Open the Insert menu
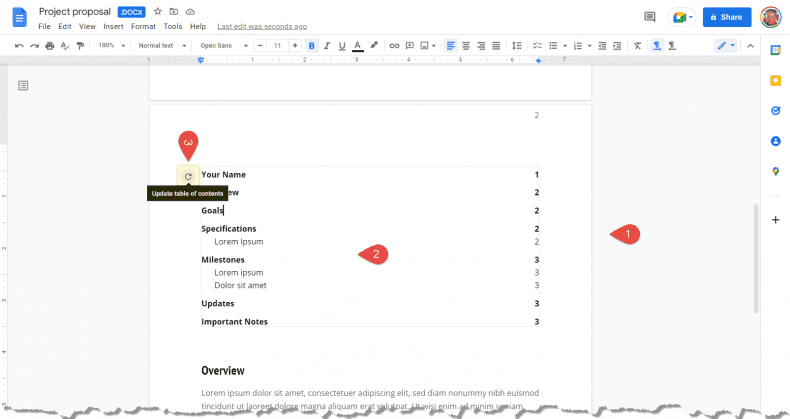 (x=113, y=26)
